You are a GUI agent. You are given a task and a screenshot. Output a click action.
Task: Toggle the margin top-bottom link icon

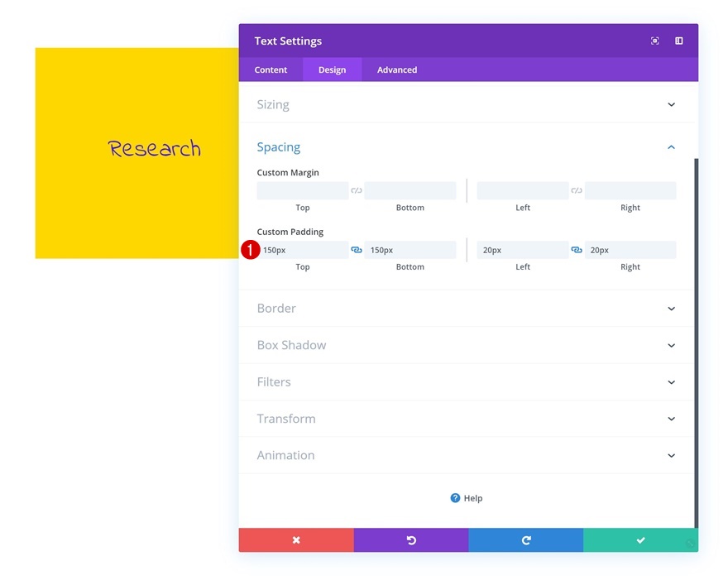click(x=356, y=190)
